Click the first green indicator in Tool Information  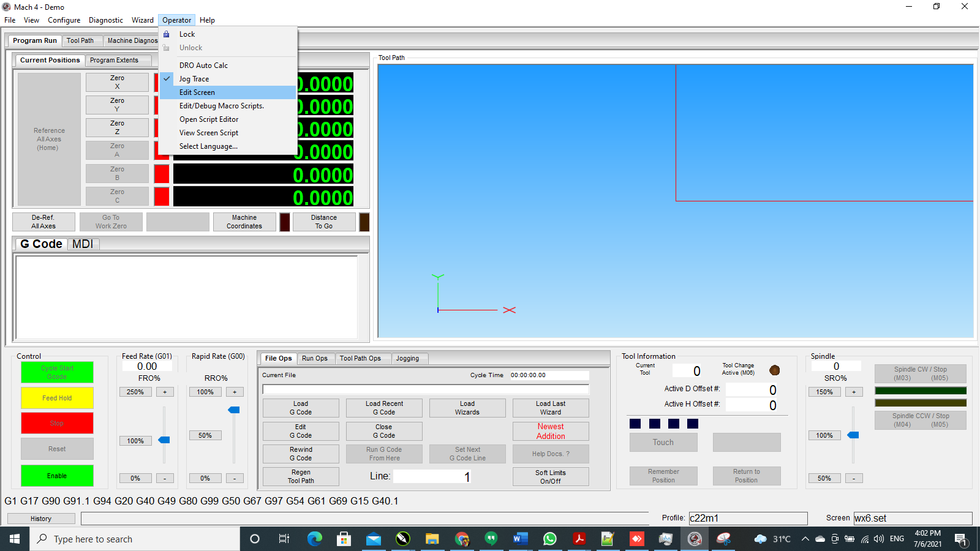(x=635, y=423)
